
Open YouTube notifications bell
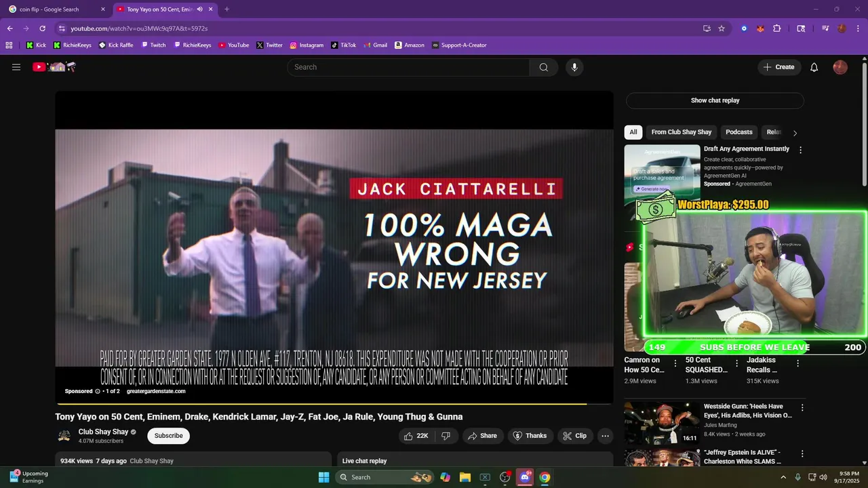[814, 67]
